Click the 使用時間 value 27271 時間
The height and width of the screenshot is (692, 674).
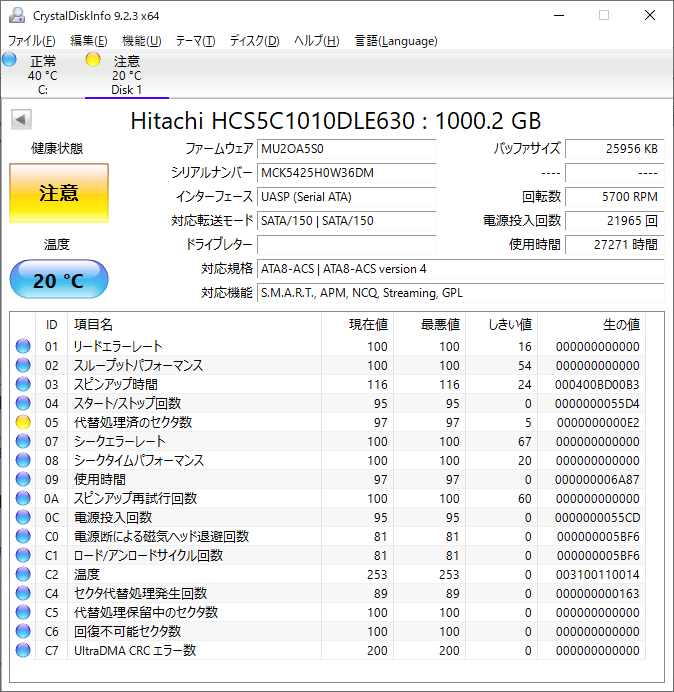click(x=615, y=244)
